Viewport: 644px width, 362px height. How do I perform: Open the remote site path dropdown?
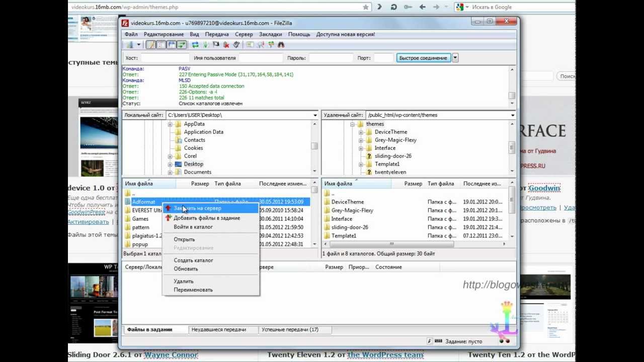(513, 115)
